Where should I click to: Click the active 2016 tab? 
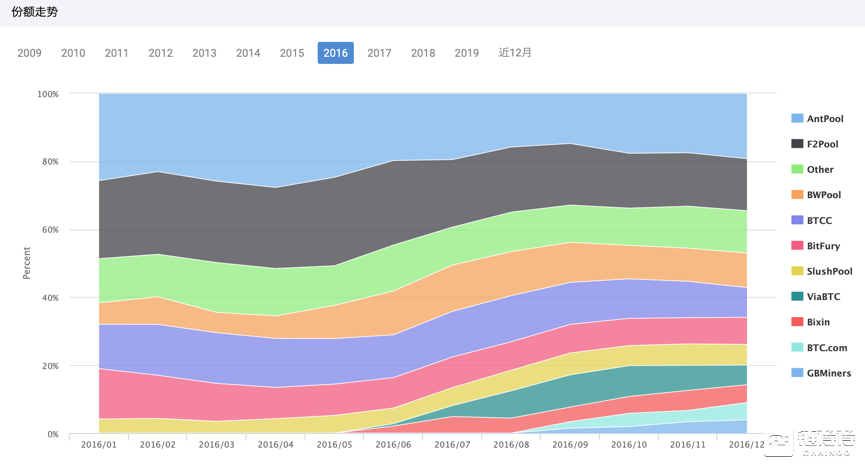(x=335, y=53)
